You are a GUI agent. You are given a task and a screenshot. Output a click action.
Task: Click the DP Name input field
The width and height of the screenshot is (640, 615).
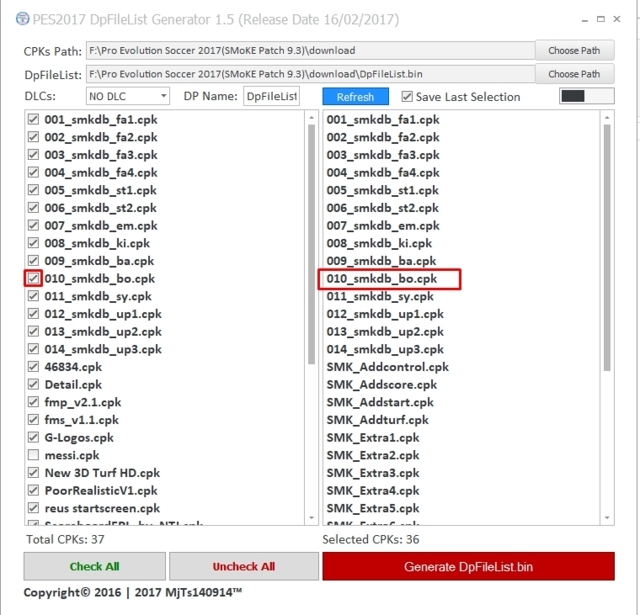[x=271, y=96]
